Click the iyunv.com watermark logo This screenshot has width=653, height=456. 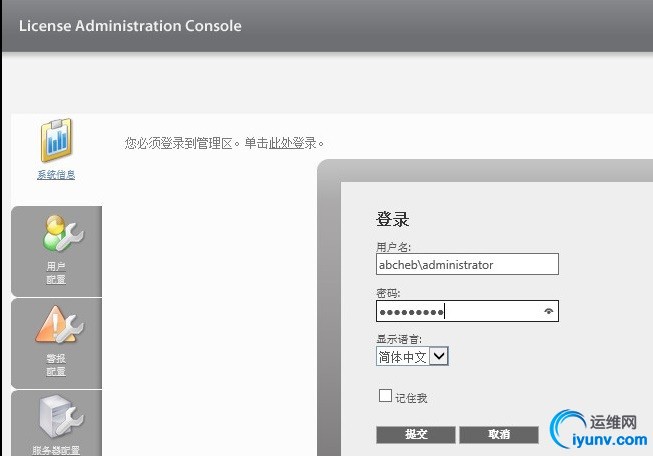coord(596,430)
